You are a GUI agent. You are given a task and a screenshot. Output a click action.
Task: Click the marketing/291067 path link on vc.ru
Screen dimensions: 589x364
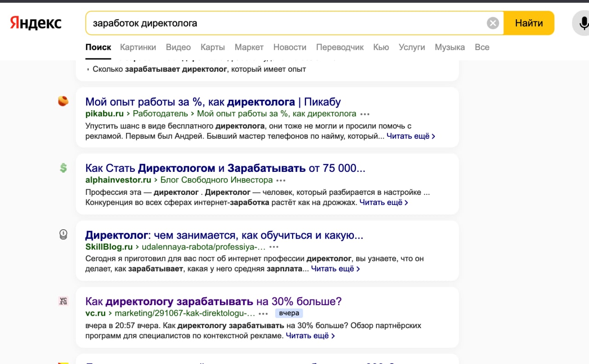pos(185,313)
